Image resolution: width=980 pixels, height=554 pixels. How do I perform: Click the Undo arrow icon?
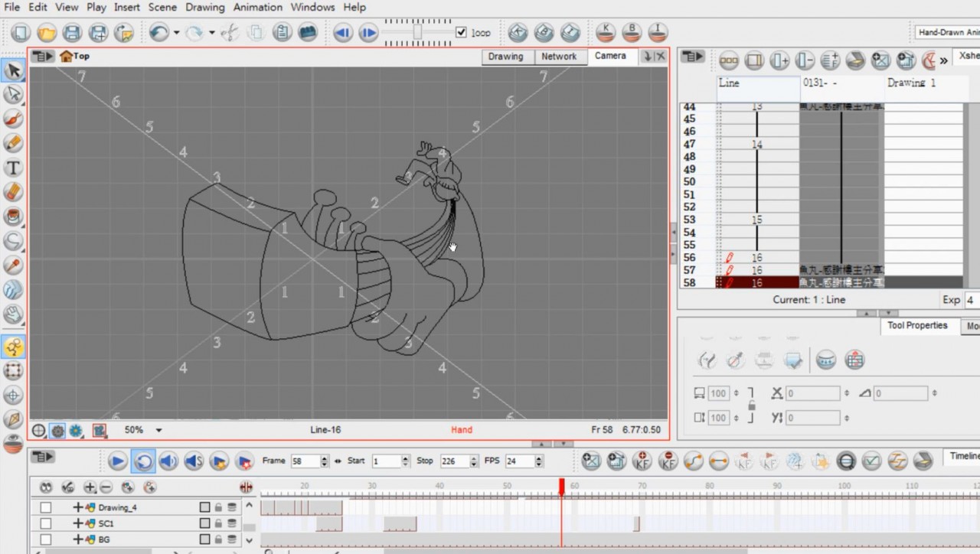pos(158,33)
